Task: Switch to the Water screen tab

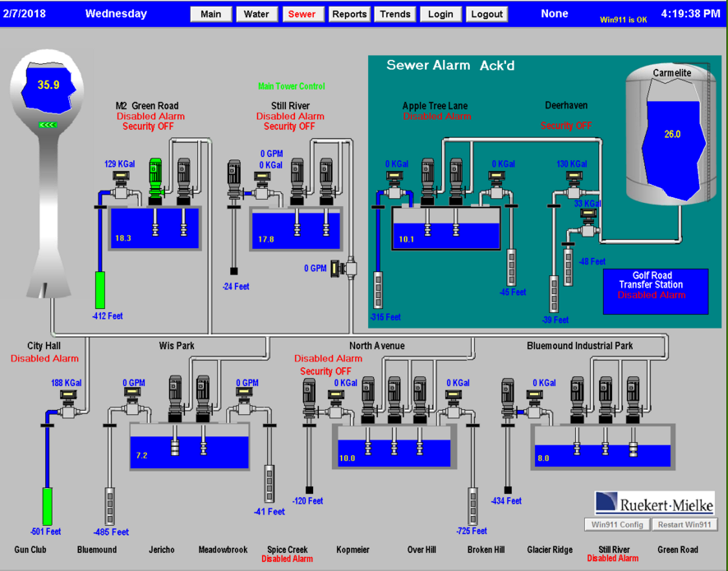Action: (256, 13)
